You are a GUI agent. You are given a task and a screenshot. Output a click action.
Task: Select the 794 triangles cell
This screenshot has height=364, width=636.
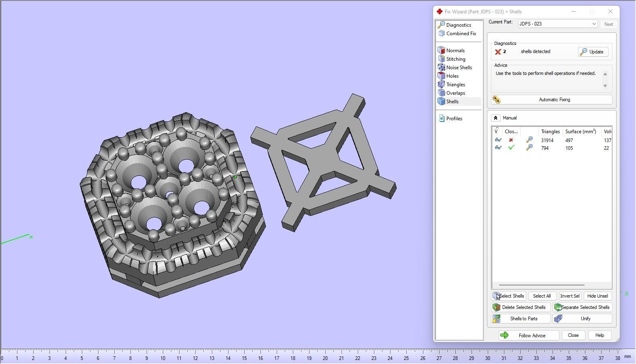coord(545,148)
